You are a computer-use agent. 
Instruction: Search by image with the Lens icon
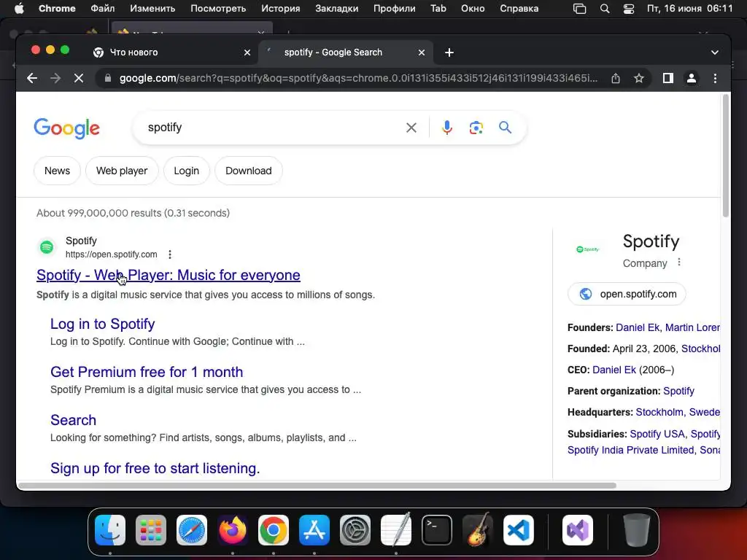(x=476, y=128)
